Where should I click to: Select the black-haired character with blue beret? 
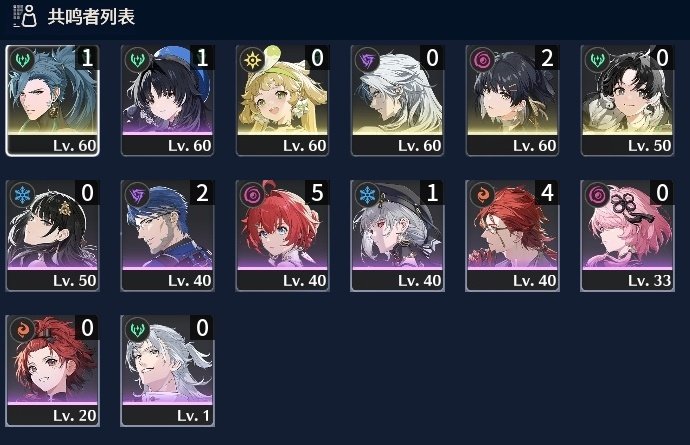click(168, 100)
